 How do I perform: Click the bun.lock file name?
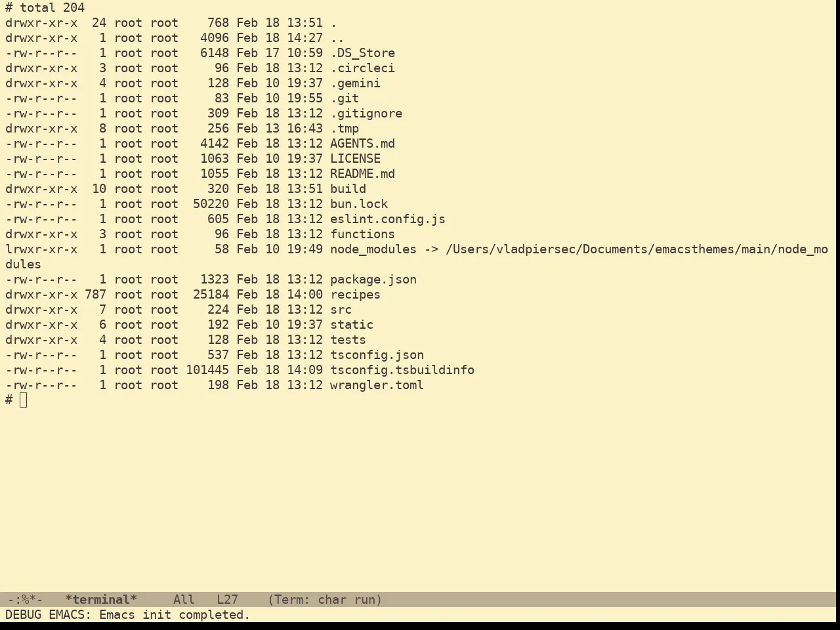coord(359,204)
